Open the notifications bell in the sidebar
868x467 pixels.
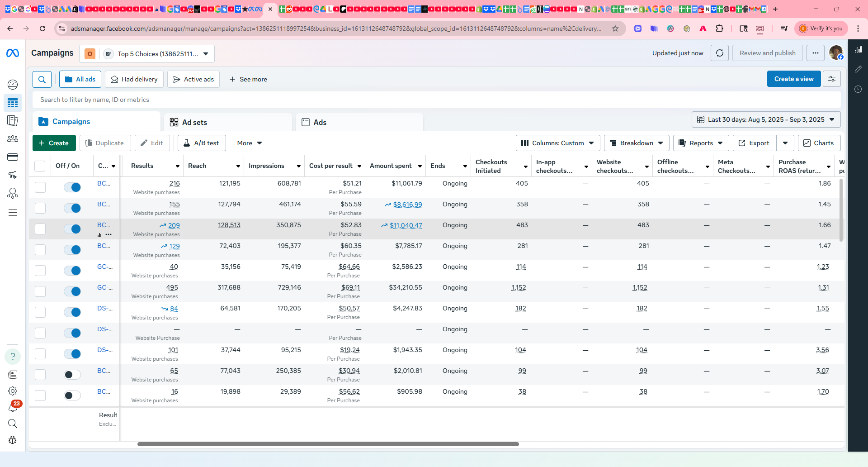13,407
